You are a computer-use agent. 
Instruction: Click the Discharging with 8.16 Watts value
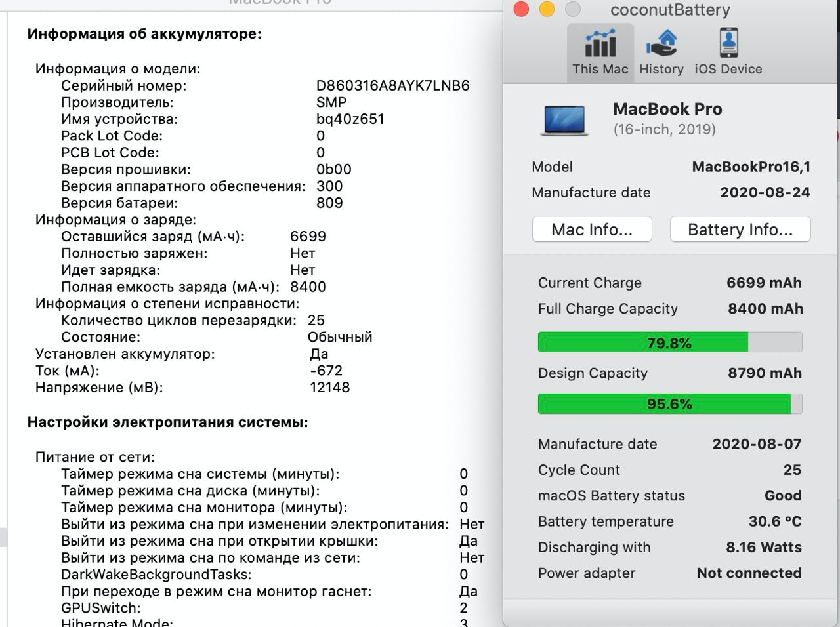tap(764, 547)
